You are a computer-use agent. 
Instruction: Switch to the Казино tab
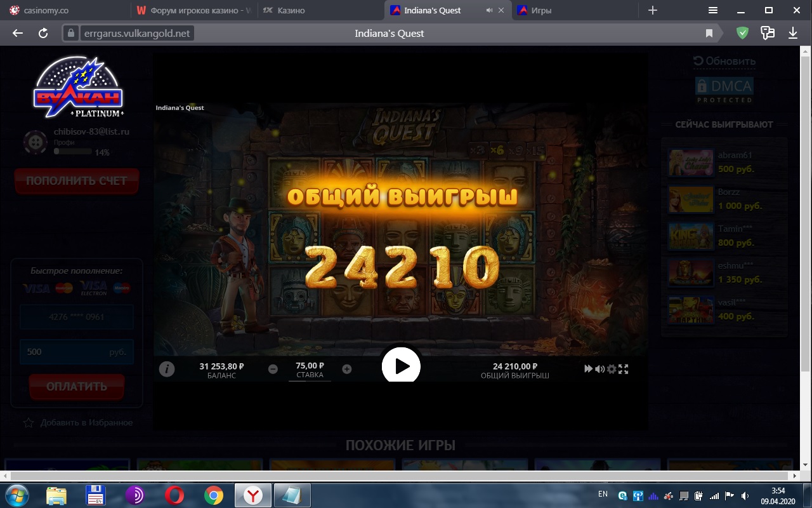[x=320, y=10]
